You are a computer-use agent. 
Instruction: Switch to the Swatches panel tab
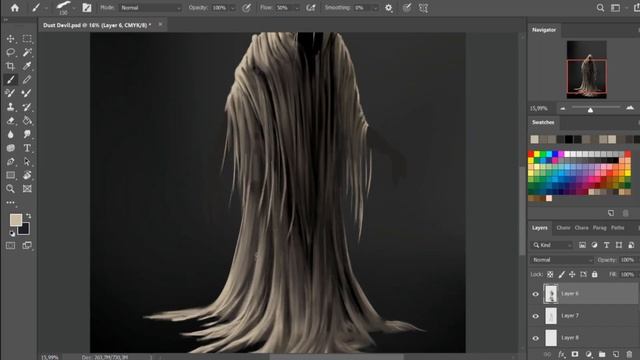(x=543, y=122)
